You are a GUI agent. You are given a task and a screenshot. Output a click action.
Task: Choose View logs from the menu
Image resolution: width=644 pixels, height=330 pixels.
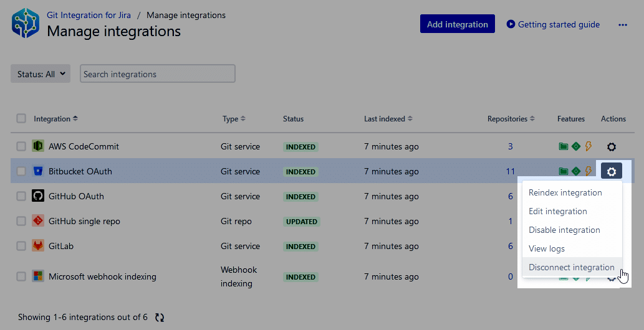pos(572,248)
